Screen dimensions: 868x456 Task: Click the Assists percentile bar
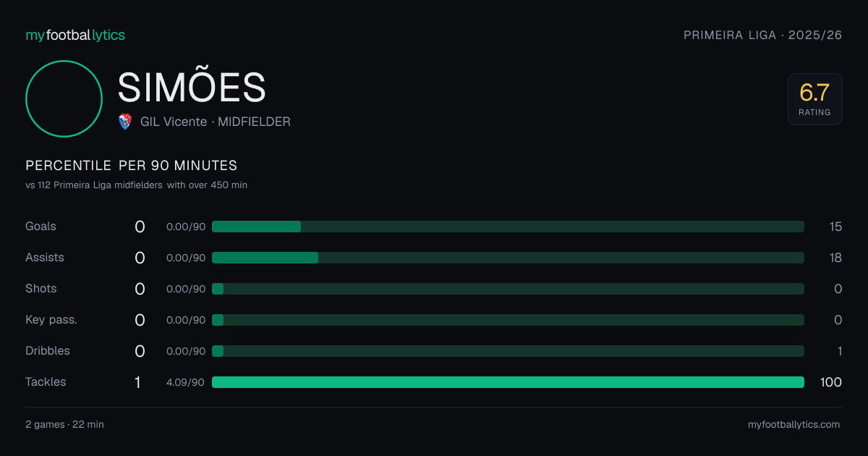point(508,258)
